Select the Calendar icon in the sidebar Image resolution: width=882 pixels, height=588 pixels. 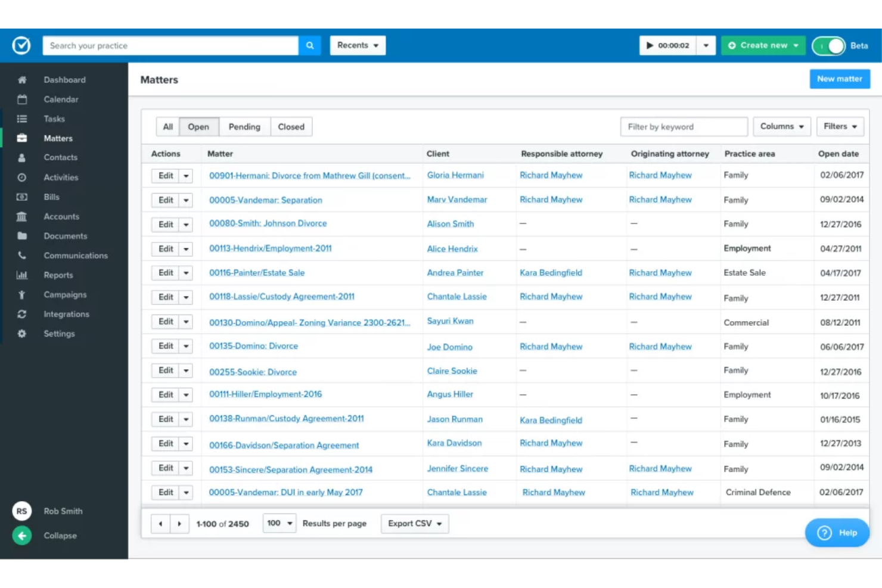click(21, 99)
